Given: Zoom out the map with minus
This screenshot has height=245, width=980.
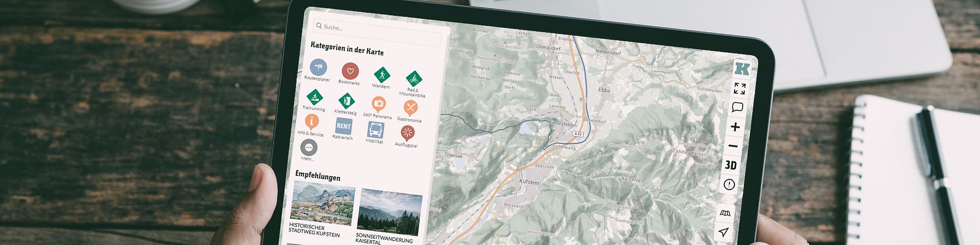Looking at the screenshot, I should coord(733,146).
